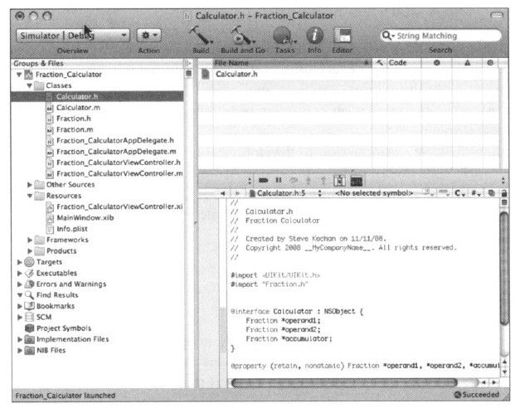Collapse the Classes folder

29,86
